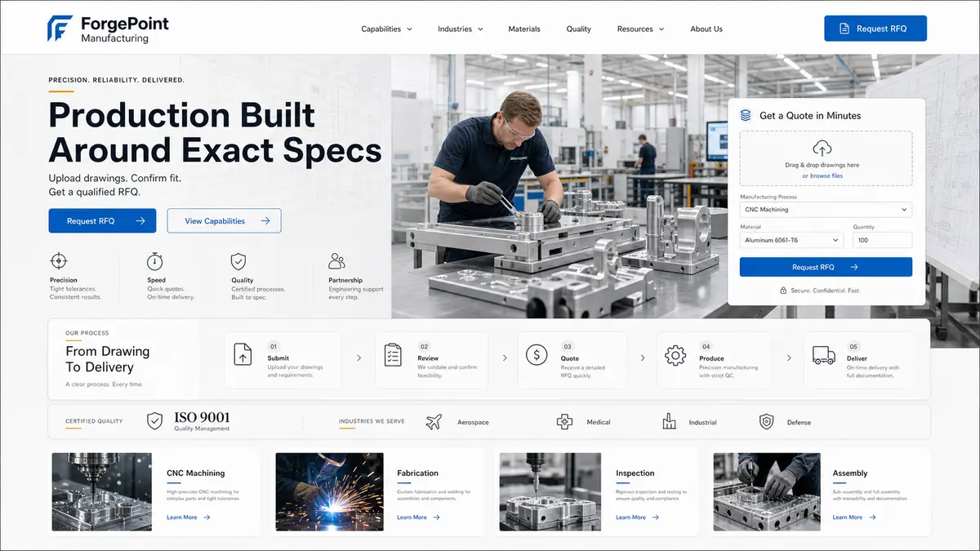Open the Inspection card thumbnail
Screen dimensions: 980x551
pos(550,492)
